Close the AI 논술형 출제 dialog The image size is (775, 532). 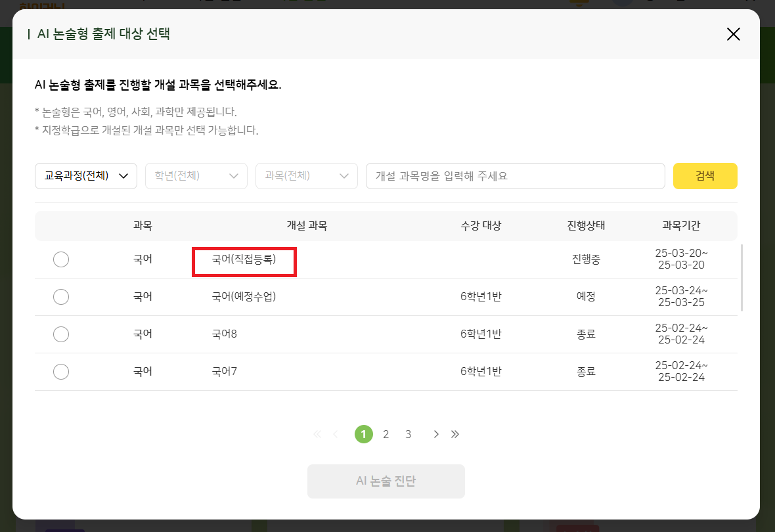(733, 34)
